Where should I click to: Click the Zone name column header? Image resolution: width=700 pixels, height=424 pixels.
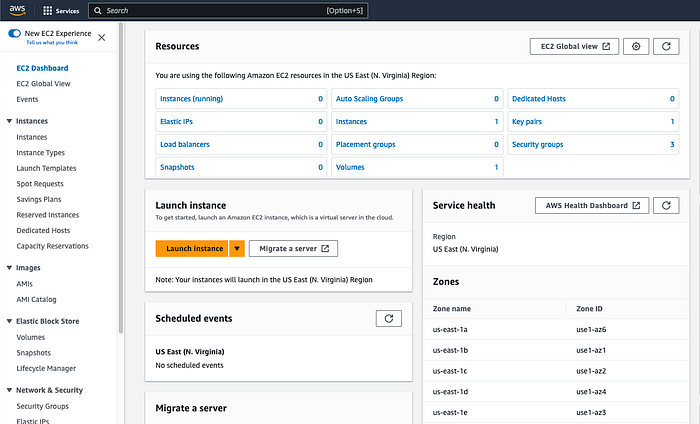tap(452, 309)
